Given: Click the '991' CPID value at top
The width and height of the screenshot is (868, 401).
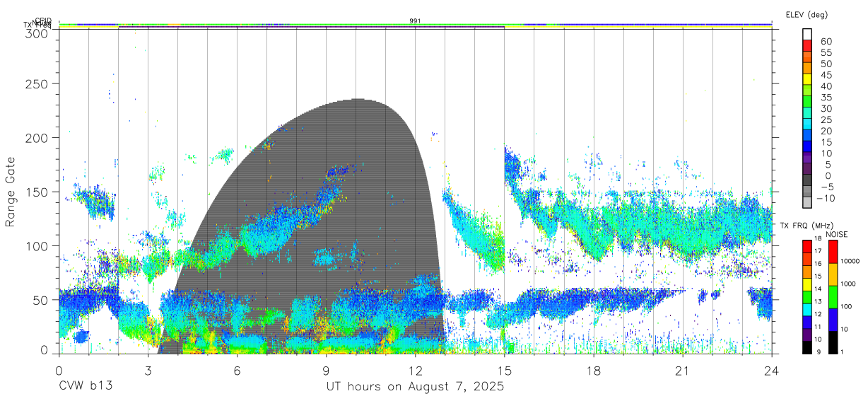Looking at the screenshot, I should pos(416,21).
